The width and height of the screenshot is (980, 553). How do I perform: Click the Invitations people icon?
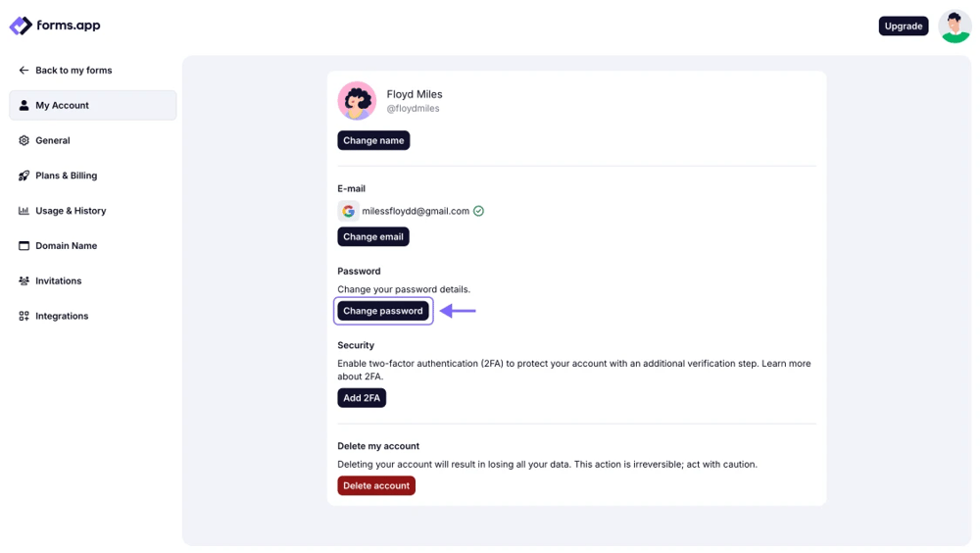point(24,281)
